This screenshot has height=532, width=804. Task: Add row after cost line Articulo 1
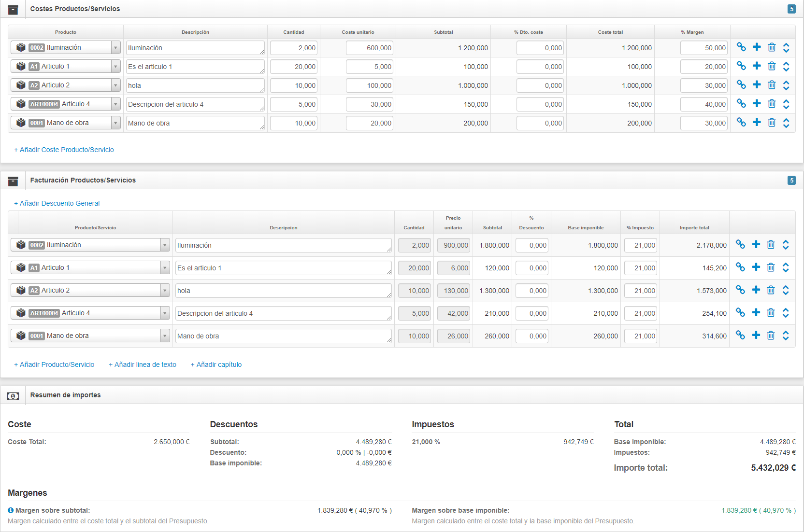tap(757, 66)
